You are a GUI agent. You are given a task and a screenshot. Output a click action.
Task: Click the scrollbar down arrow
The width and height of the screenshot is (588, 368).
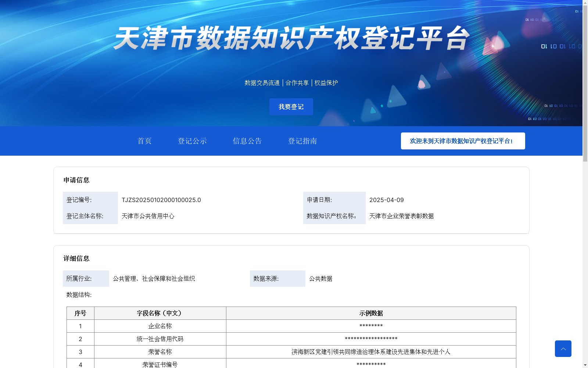(585, 365)
